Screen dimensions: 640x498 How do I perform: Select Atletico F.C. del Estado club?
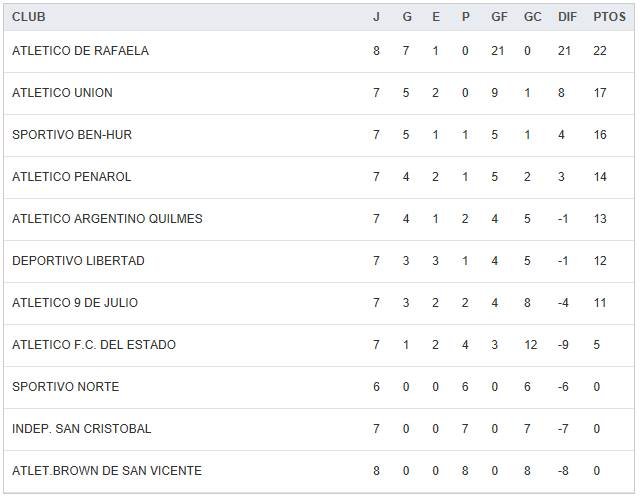[94, 345]
